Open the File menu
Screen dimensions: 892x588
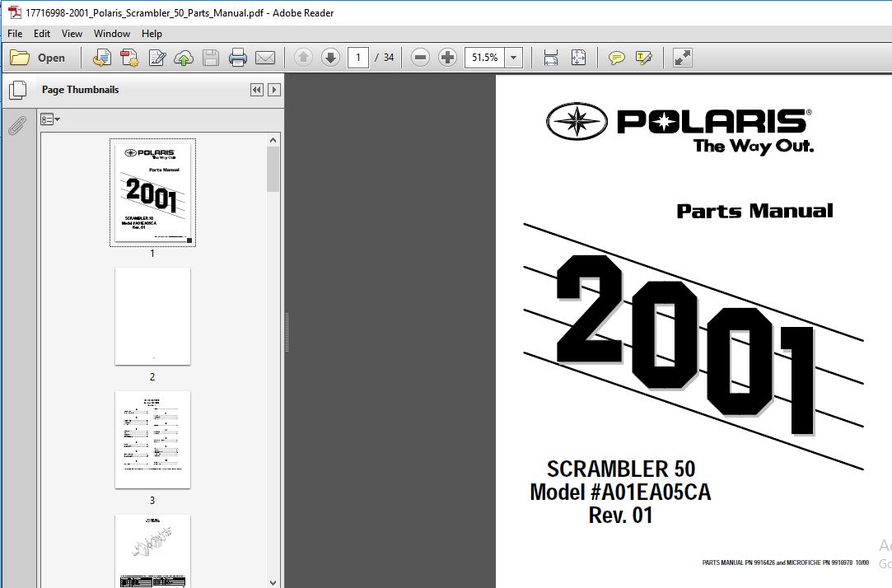coord(15,34)
